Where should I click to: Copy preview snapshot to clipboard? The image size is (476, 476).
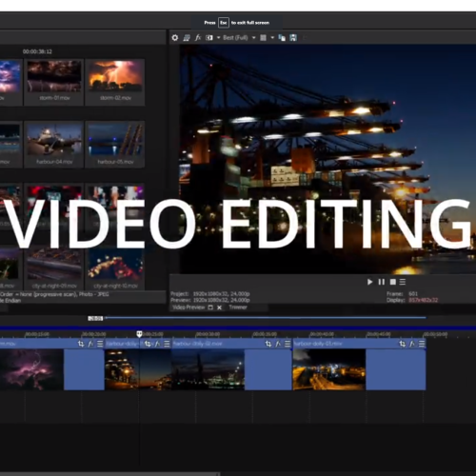[282, 38]
